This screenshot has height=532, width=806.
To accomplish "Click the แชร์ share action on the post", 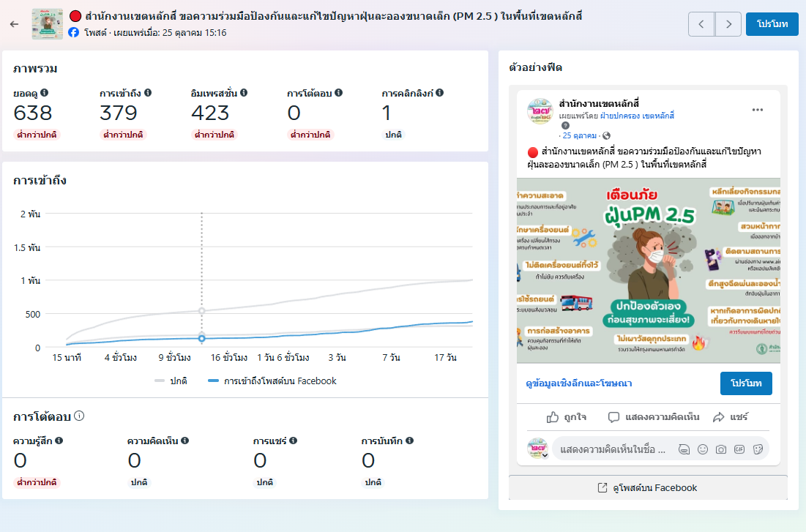I will point(730,417).
